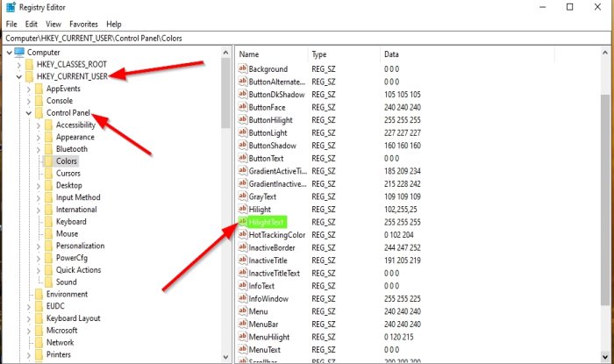The width and height of the screenshot is (614, 364).
Task: Click the Accessibility folder icon
Action: (48, 125)
